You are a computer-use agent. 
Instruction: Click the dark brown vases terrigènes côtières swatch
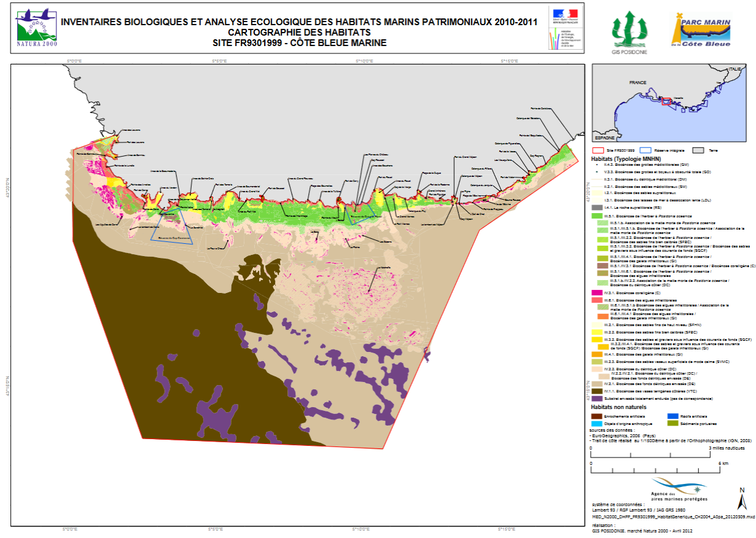coord(595,391)
